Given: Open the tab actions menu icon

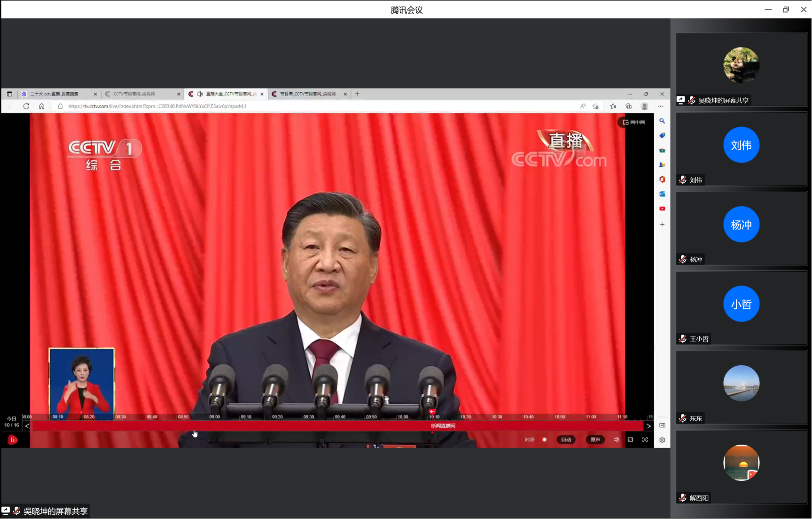Looking at the screenshot, I should [x=9, y=94].
